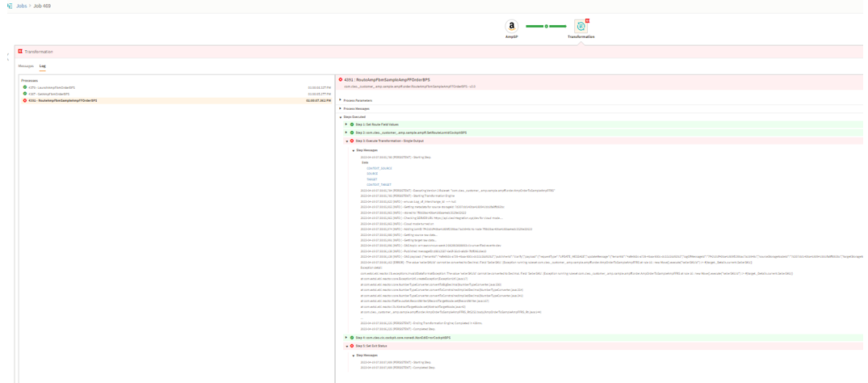Expand the Process Parameters section
The width and height of the screenshot is (868, 383).
341,100
